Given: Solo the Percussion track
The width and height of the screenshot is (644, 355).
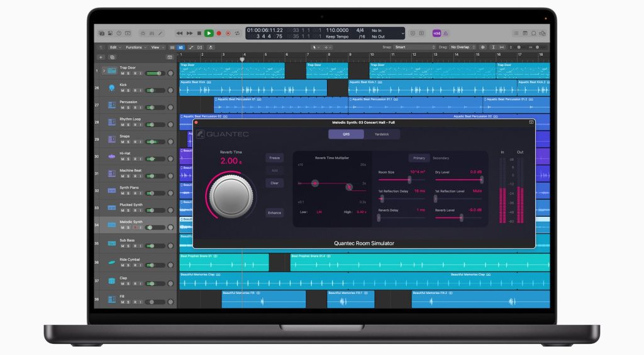Looking at the screenshot, I should [128, 107].
